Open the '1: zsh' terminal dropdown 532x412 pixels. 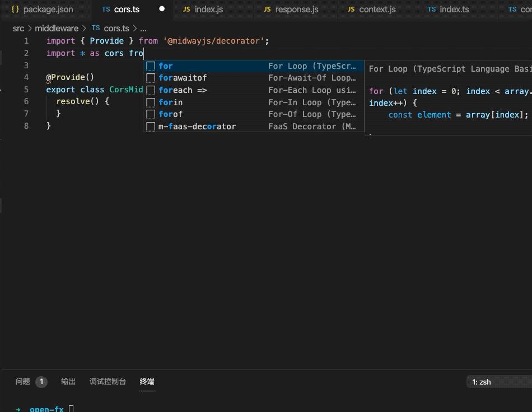(499, 382)
